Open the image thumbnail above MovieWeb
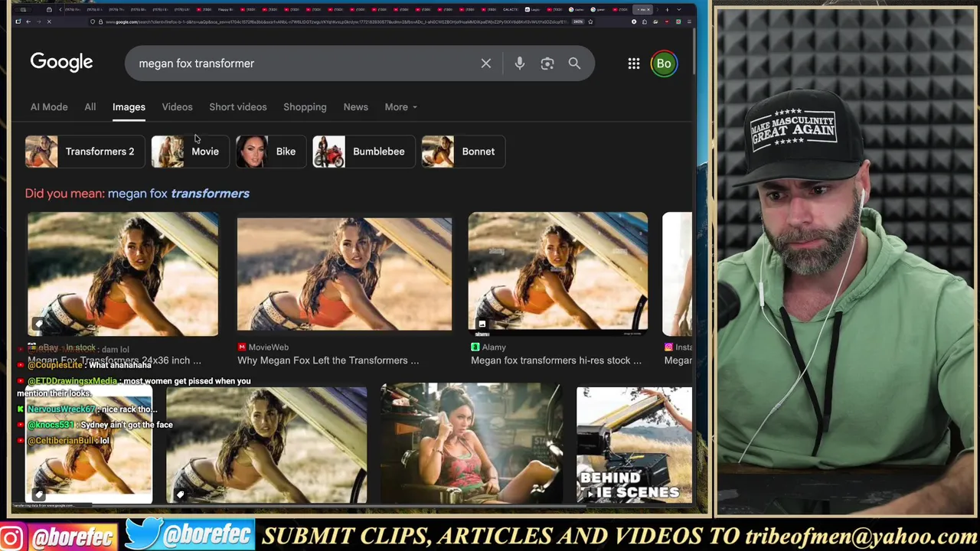 (x=345, y=274)
